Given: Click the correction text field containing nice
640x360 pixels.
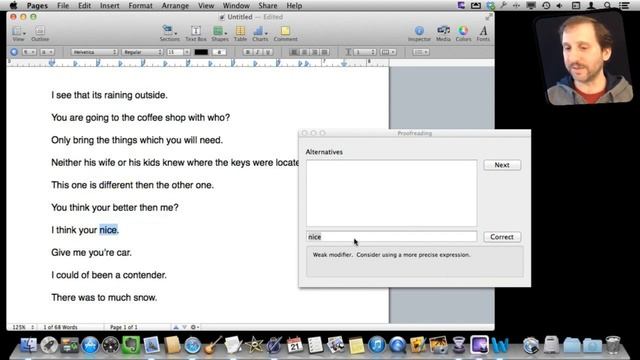Looking at the screenshot, I should pyautogui.click(x=391, y=237).
